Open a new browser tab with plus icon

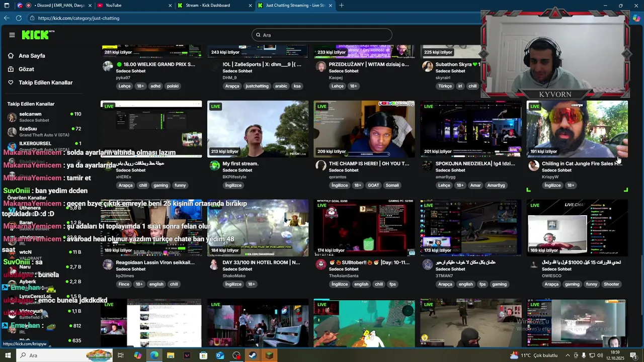tap(342, 6)
